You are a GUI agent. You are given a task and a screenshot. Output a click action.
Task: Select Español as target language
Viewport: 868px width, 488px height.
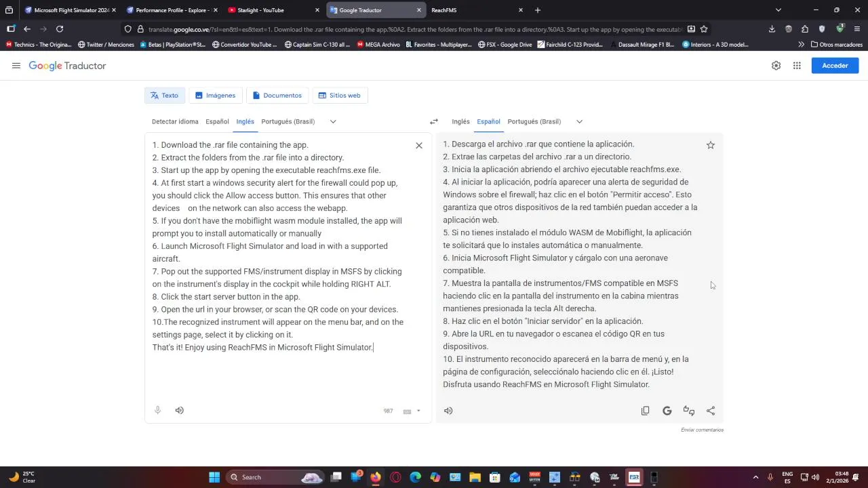pyautogui.click(x=488, y=122)
